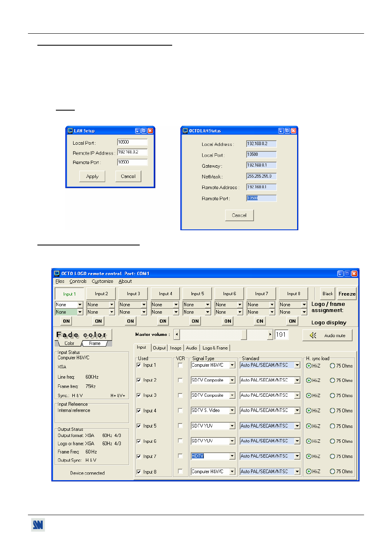Click the Master volume slider thumb
This screenshot has width=392, height=555.
point(244,335)
